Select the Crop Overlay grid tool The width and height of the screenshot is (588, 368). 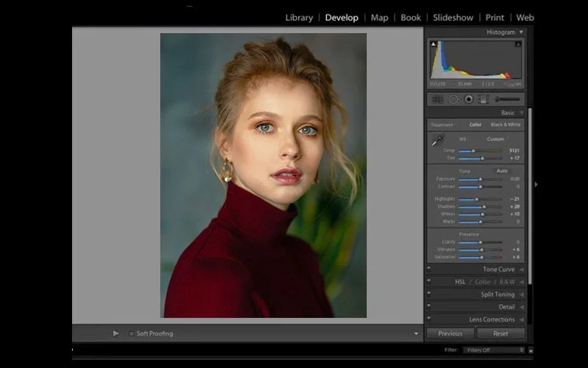tap(437, 99)
